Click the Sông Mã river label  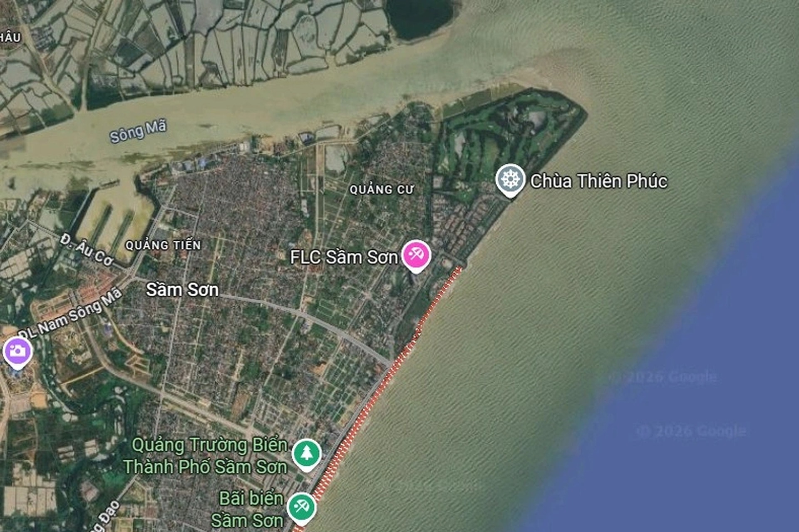coord(138,131)
